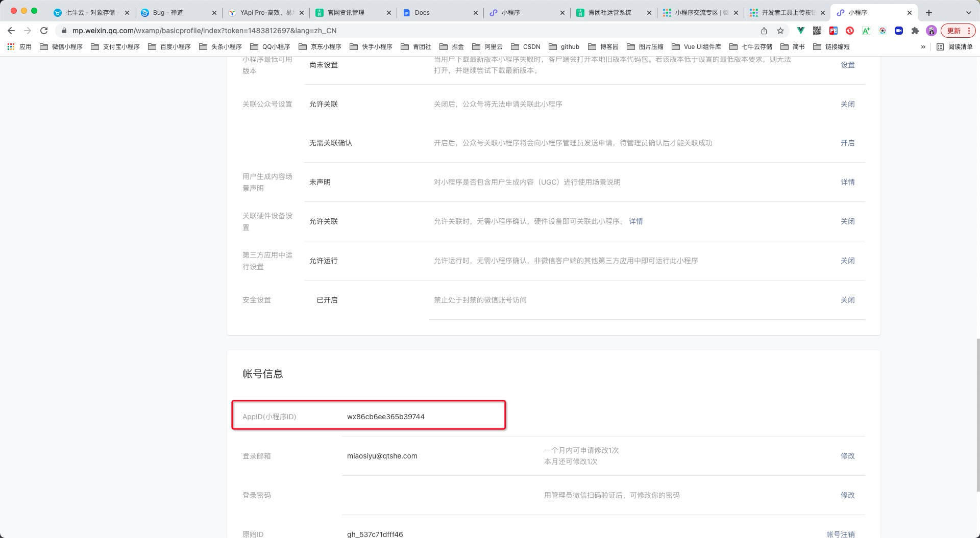Viewport: 980px width, 538px height.
Task: Open the Extensions puzzle menu
Action: [915, 31]
